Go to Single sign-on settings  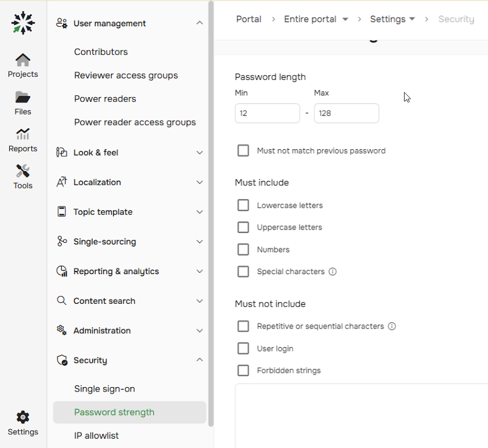click(x=105, y=389)
